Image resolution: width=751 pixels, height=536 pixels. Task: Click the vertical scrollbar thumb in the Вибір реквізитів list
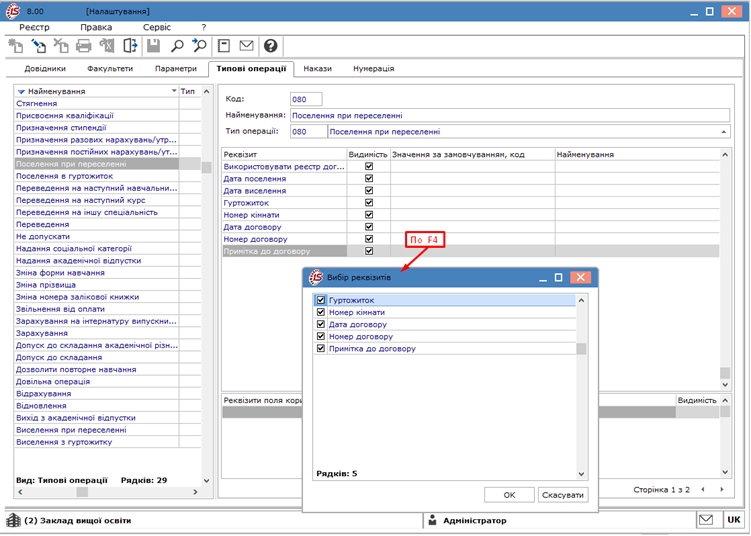tap(581, 349)
